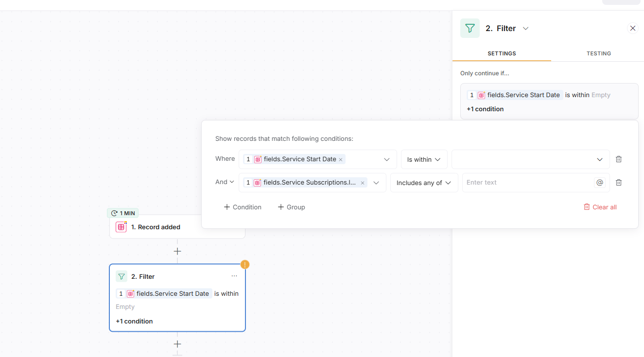Toggle the And logical operator dropdown
This screenshot has width=644, height=357.
coord(225,182)
